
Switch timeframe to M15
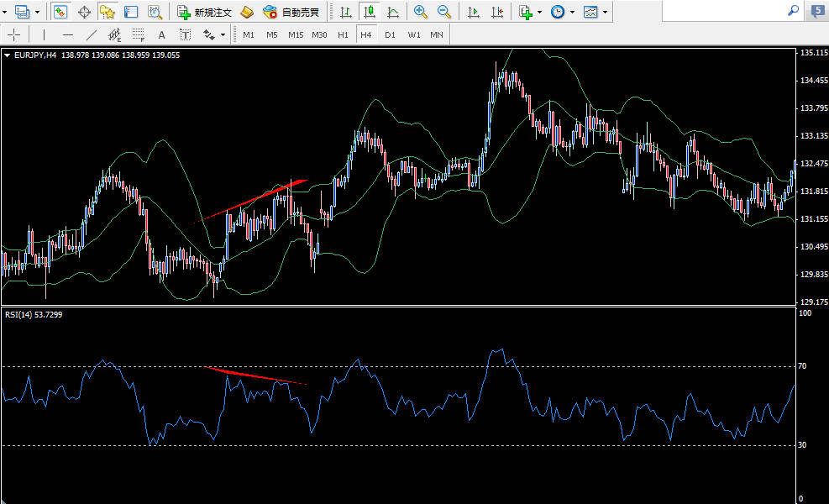click(x=296, y=35)
